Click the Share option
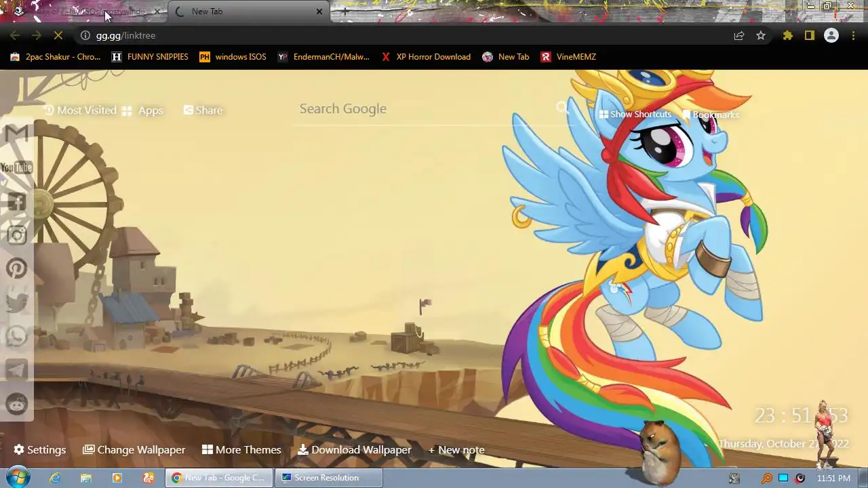The image size is (868, 488). [203, 110]
